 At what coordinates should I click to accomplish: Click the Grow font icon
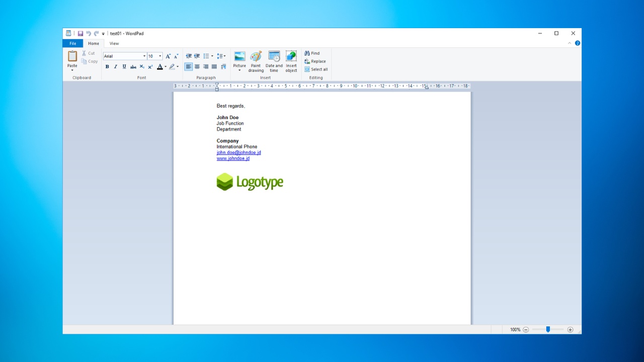(168, 56)
